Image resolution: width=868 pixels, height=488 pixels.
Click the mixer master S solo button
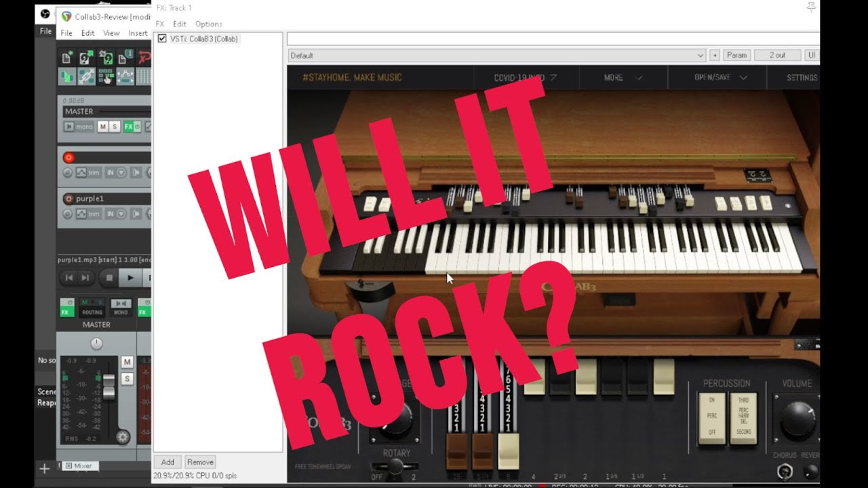tap(127, 379)
